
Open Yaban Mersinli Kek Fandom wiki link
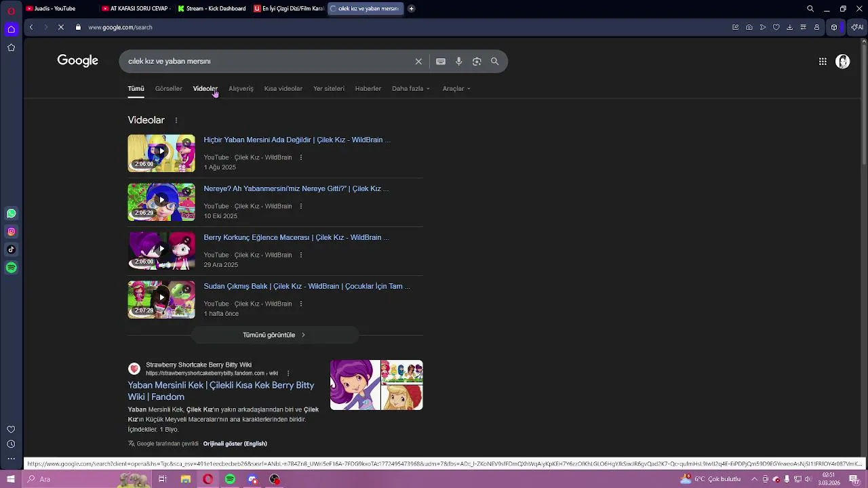click(221, 391)
